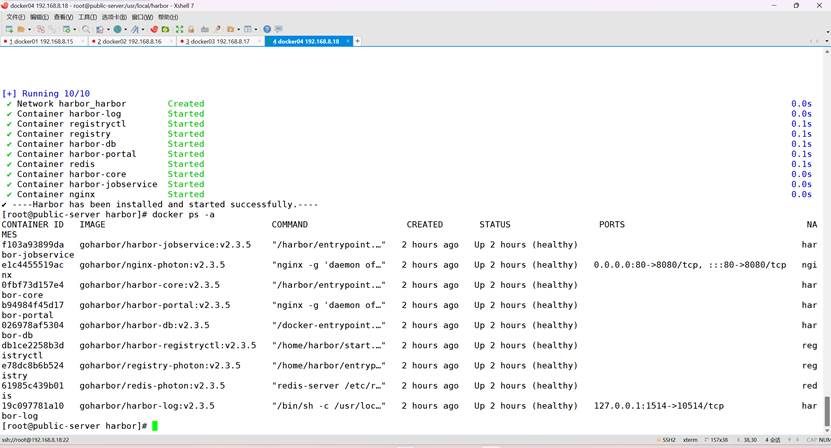Viewport: 831px width, 448px height.
Task: Click the Find magnifier toolbar icon
Action: point(86,29)
